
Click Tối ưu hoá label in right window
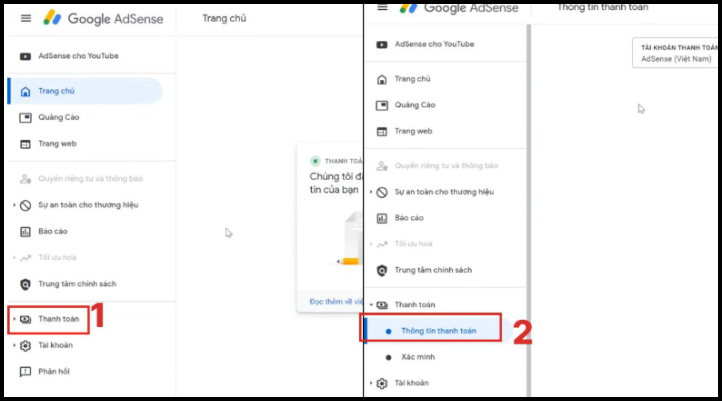point(413,244)
